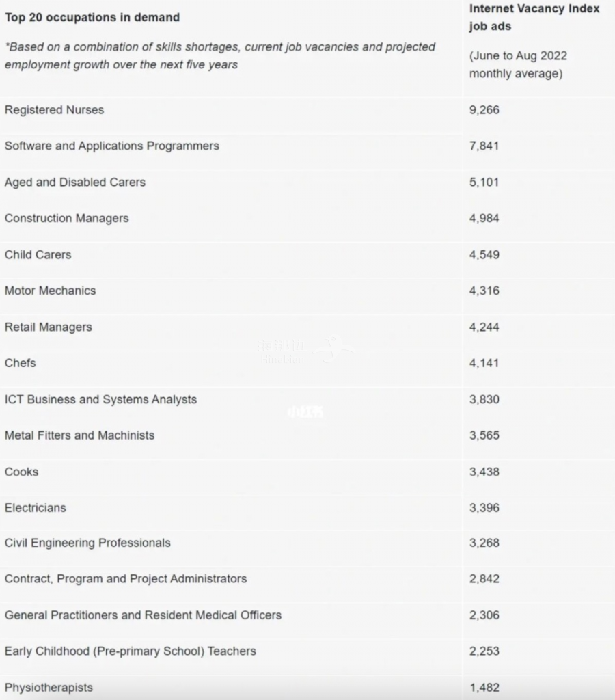Select the 7,841 vacancy figure
The image size is (615, 700).
point(484,146)
